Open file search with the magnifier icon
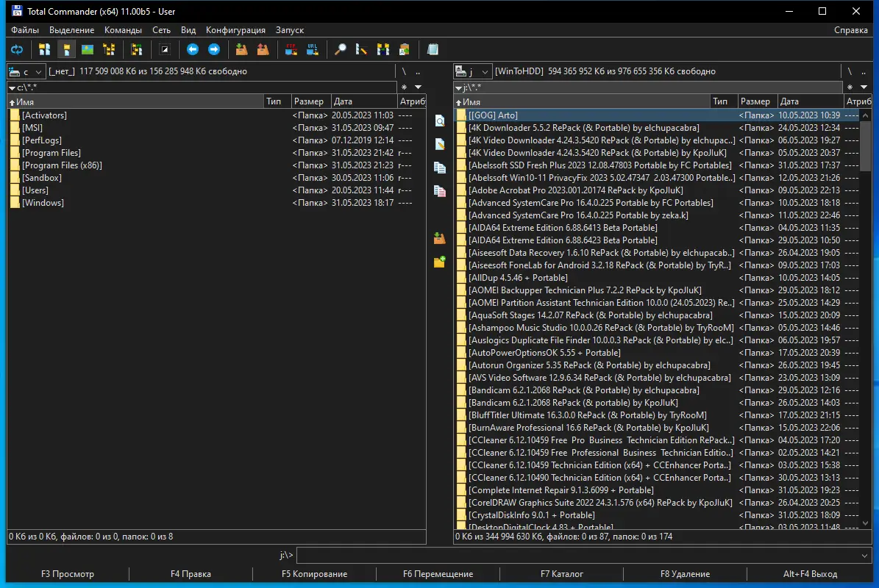Image resolution: width=879 pixels, height=588 pixels. (340, 49)
